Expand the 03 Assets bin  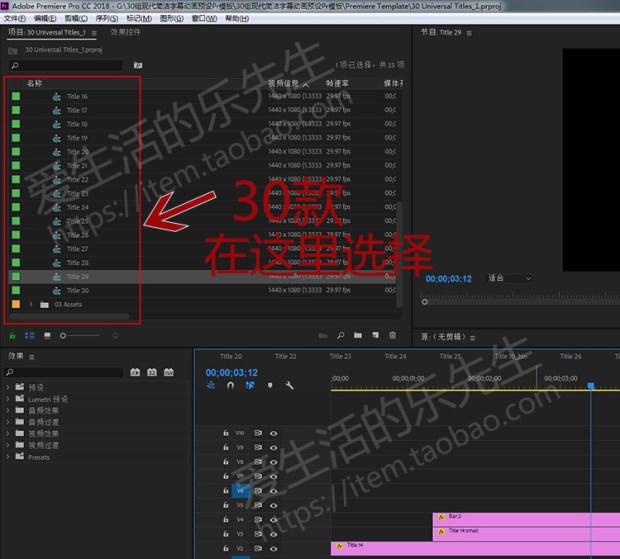point(30,304)
